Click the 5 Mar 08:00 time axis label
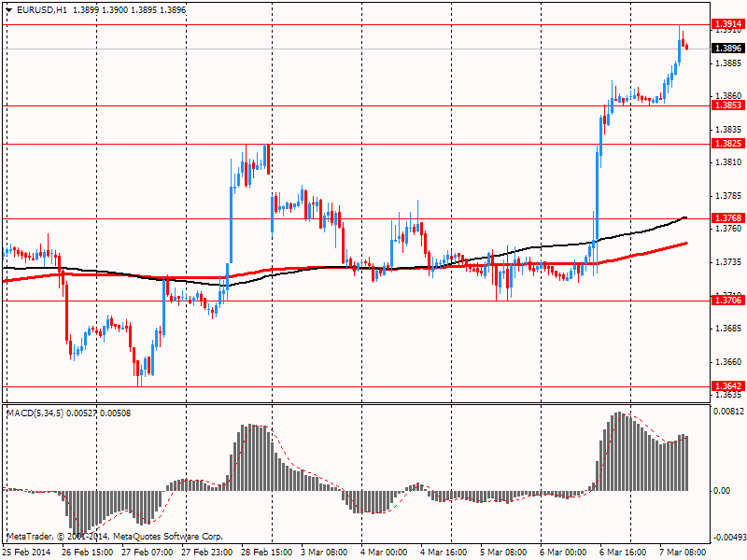This screenshot has height=560, width=747. pos(503,553)
